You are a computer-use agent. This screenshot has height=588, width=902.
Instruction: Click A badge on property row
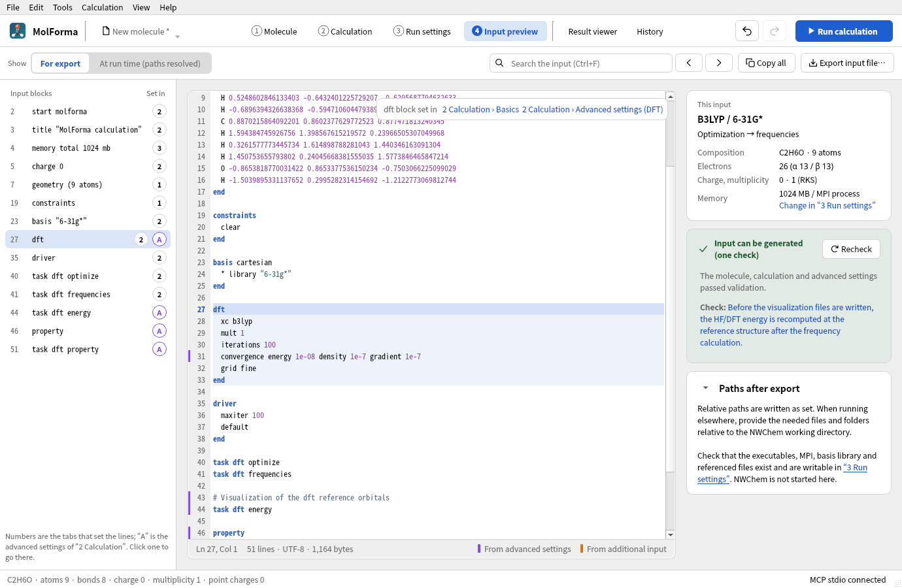pyautogui.click(x=159, y=331)
